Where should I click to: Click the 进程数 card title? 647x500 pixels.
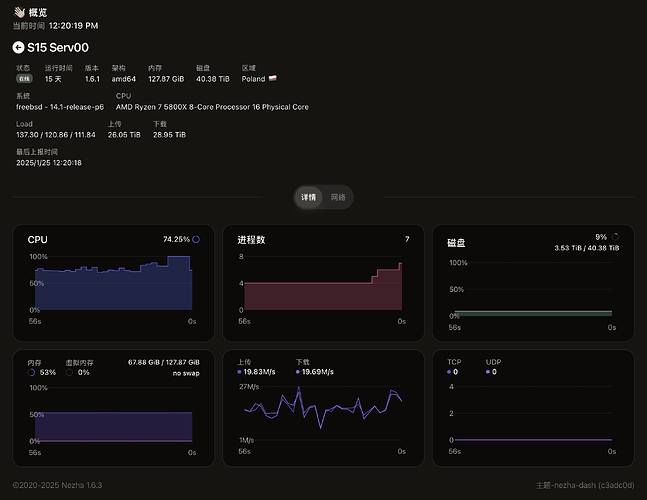(x=251, y=240)
